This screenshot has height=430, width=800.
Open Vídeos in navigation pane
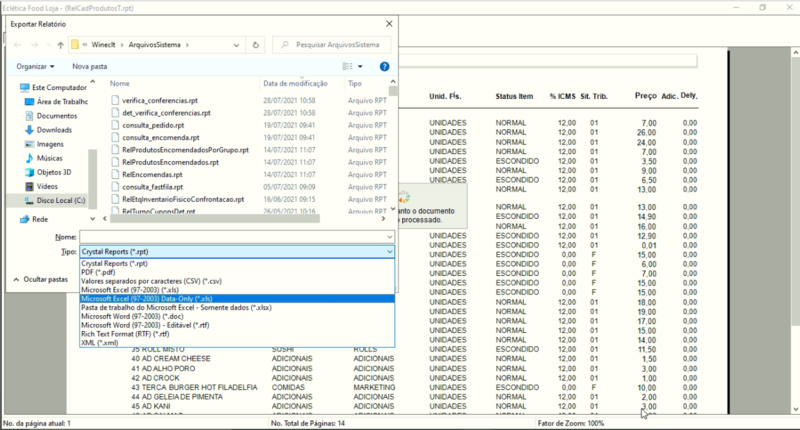(x=41, y=186)
